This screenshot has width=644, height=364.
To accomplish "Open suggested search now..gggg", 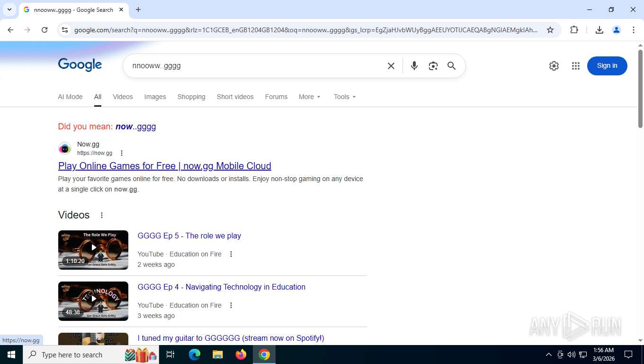I will [135, 127].
